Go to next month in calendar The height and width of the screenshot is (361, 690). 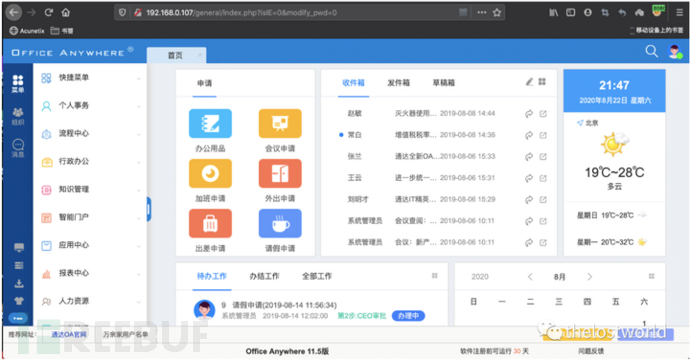tap(589, 277)
